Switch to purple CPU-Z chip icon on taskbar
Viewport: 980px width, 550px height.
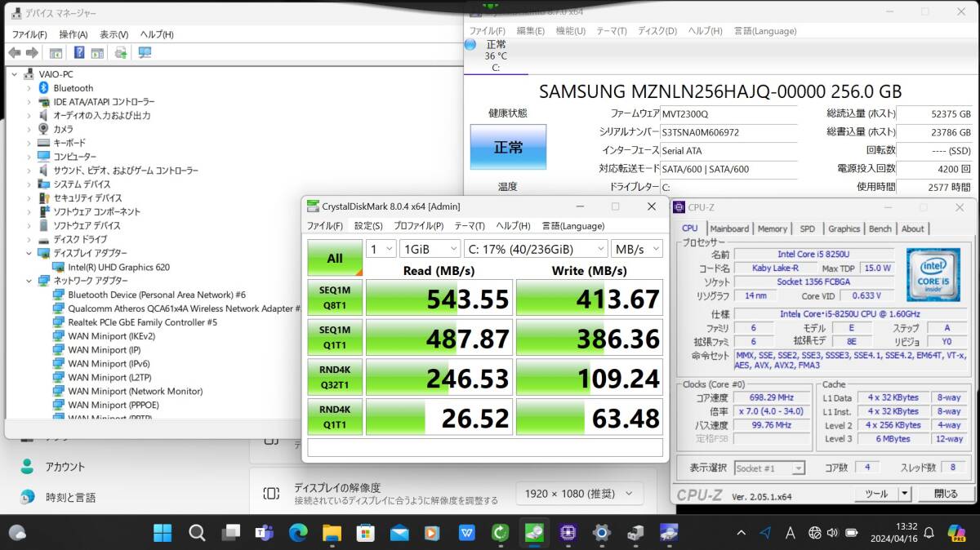[568, 533]
